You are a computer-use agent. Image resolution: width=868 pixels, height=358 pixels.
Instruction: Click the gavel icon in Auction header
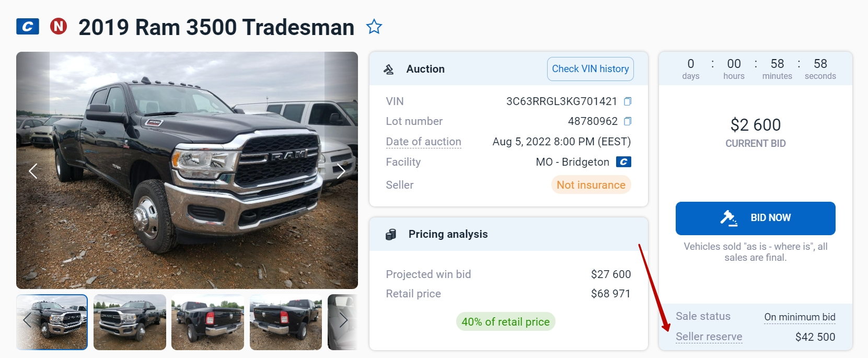point(389,69)
